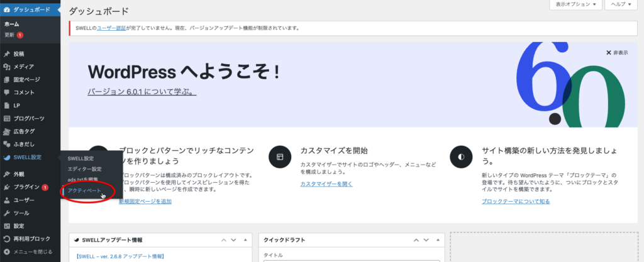Toggle collapse of SWELLアップデート情報 panel
The width and height of the screenshot is (644, 262).
pos(245,240)
